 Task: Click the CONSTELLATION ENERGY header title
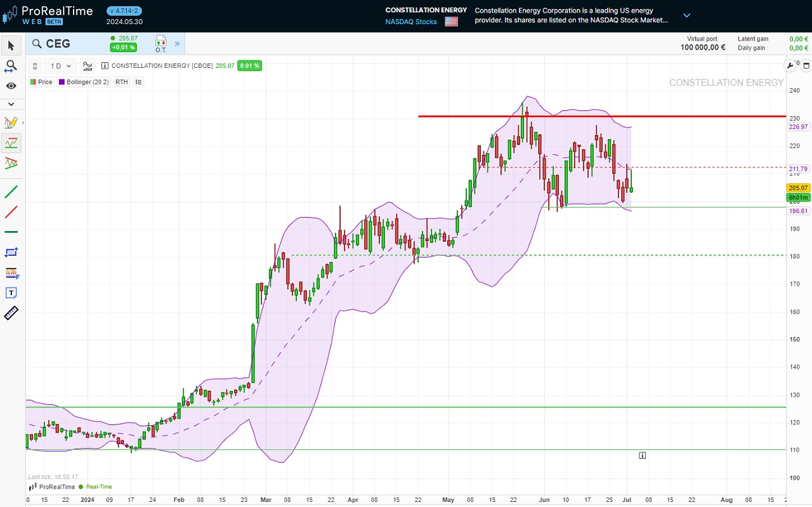pyautogui.click(x=426, y=10)
